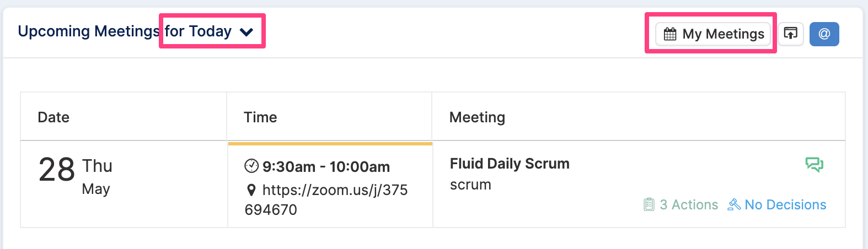Screen dimensions: 868x249
Task: Click the chevron arrow beside Today
Action: [247, 33]
